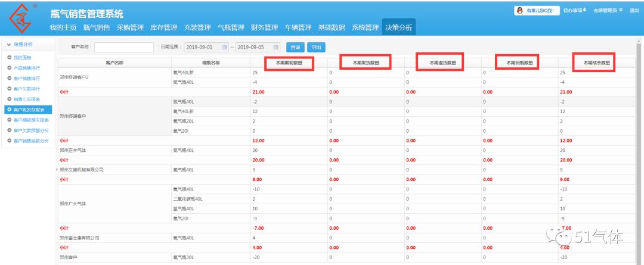Select customer cell 郑州广大气体
The width and height of the screenshot is (644, 265).
pyautogui.click(x=114, y=204)
